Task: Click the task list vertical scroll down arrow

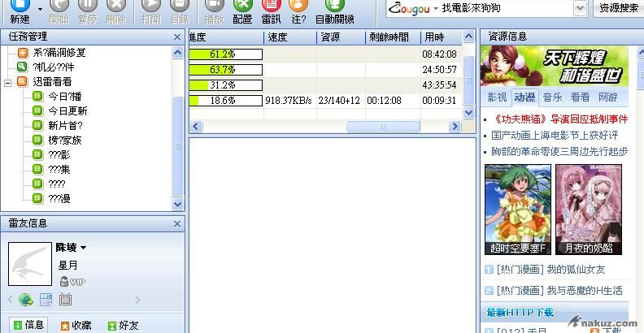Action: pos(468,112)
